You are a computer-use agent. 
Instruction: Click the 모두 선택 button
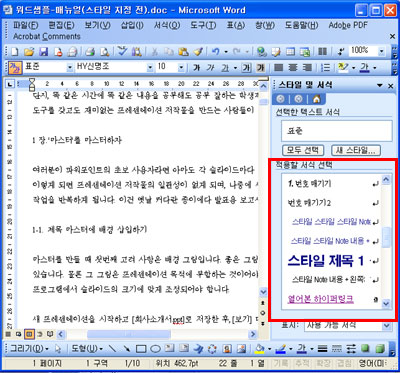pyautogui.click(x=303, y=150)
